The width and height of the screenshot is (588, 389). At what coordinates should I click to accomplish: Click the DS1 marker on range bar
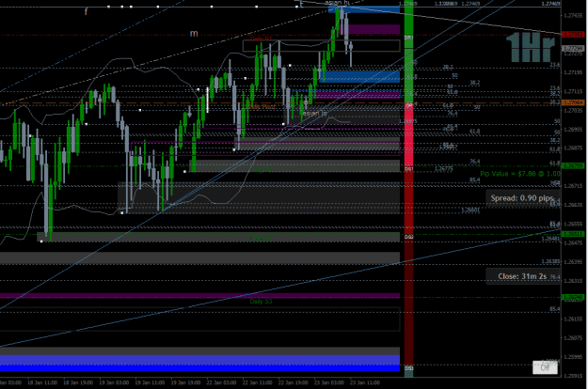point(408,169)
